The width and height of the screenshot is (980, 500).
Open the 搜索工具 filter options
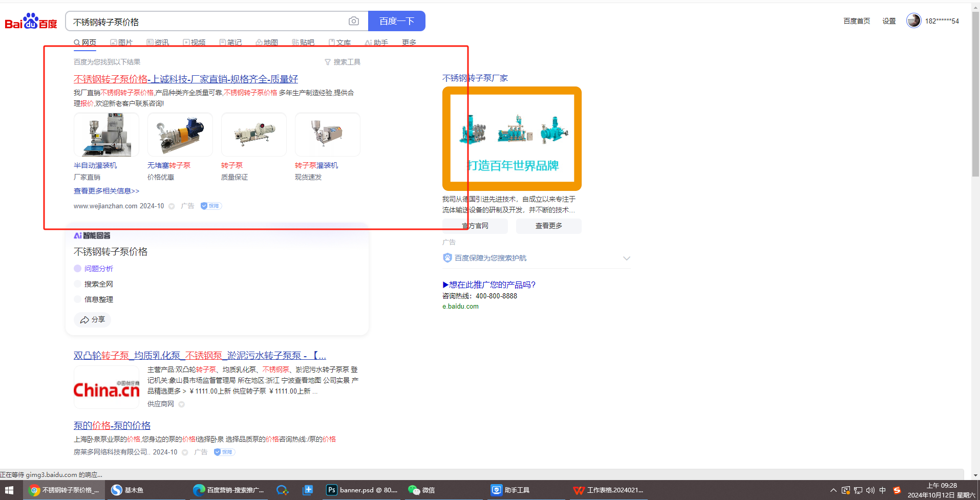pyautogui.click(x=343, y=62)
